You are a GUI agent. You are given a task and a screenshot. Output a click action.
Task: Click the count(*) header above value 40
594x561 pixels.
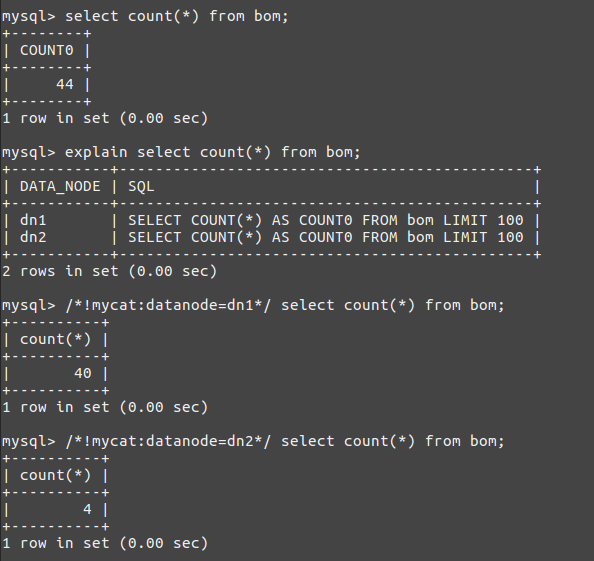pyautogui.click(x=56, y=339)
